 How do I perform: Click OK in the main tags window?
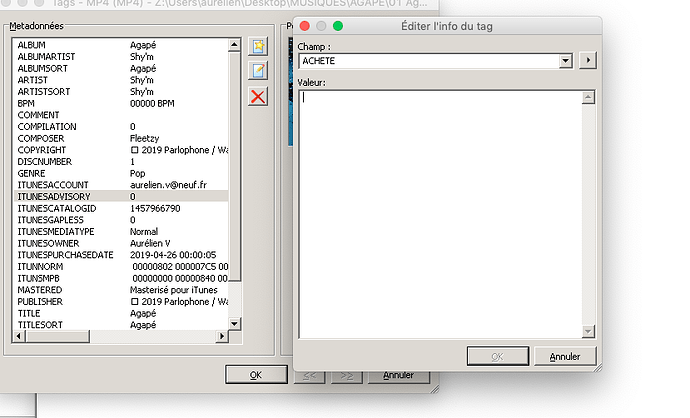point(256,375)
